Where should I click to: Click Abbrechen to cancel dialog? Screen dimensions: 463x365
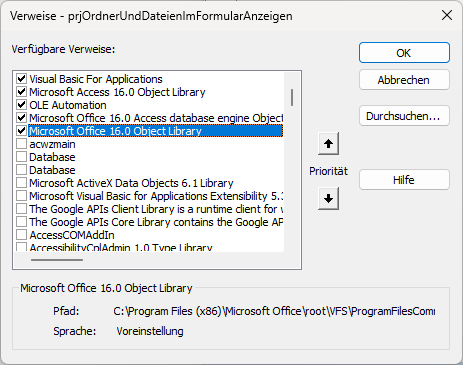[404, 80]
